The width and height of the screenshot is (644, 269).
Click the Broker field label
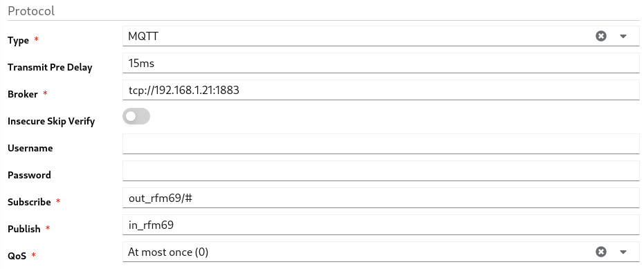23,95
